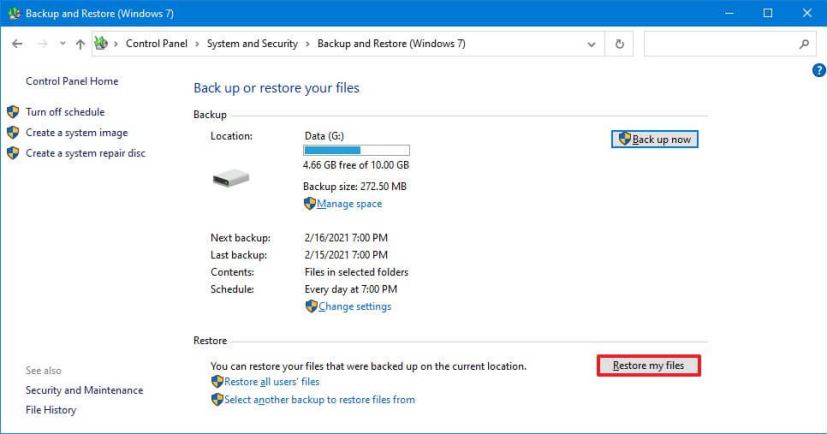Click the Back up now button
Viewport: 827px width, 434px height.
pyautogui.click(x=655, y=139)
